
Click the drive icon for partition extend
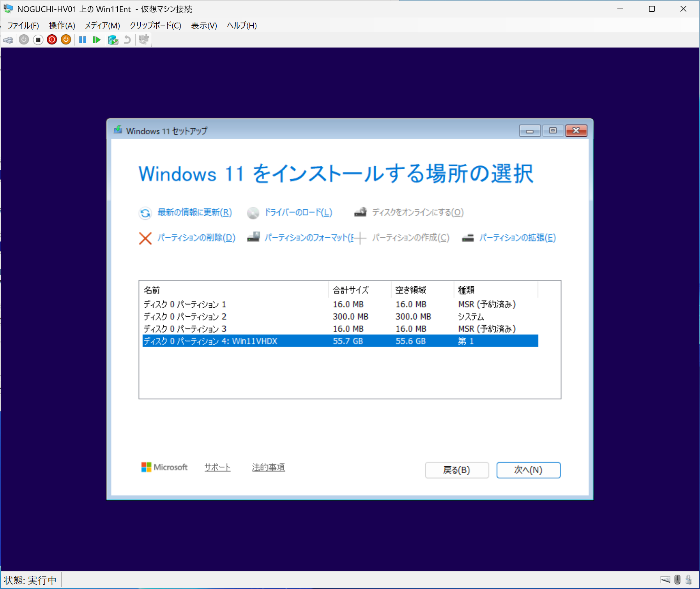468,238
